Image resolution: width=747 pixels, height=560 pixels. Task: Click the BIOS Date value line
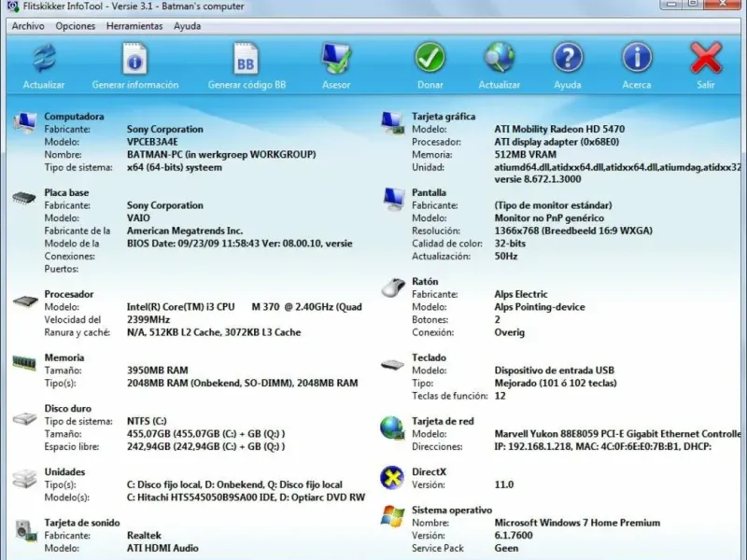tap(240, 244)
